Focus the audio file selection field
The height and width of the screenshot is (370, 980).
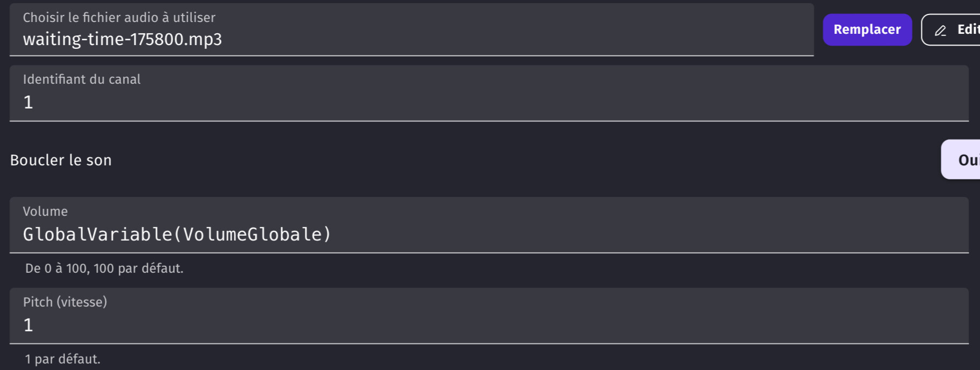(x=412, y=30)
